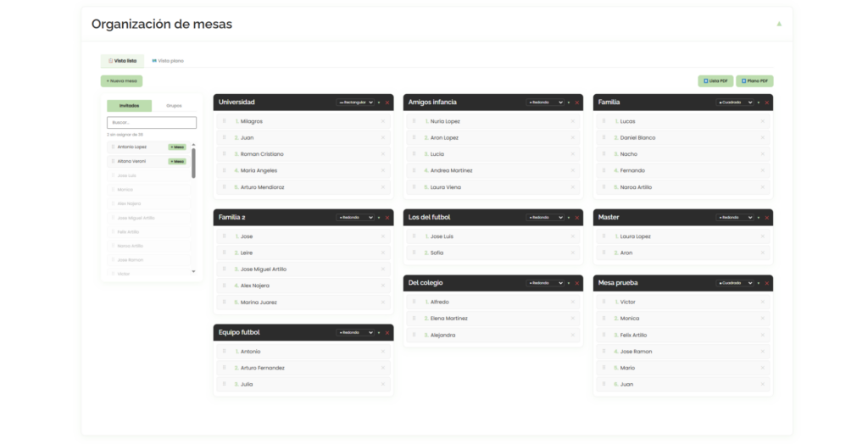Image resolution: width=868 pixels, height=444 pixels.
Task: Select guest Marina Juarez row
Action: (303, 302)
